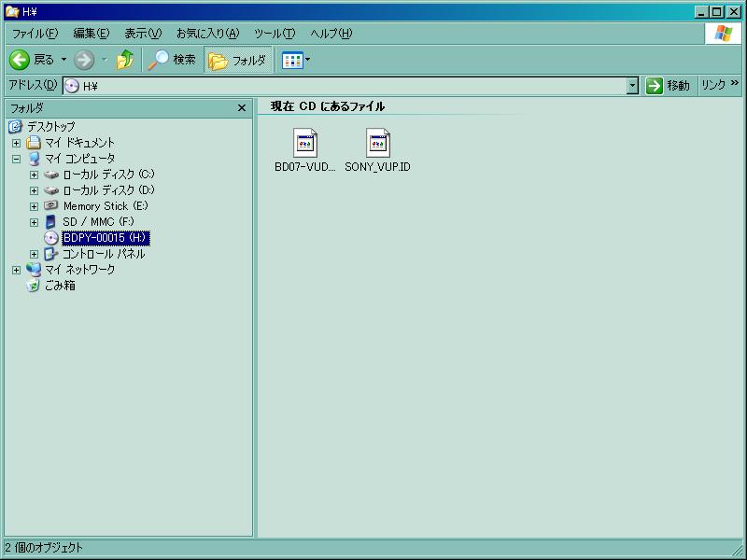Open the Tools (ツール) menu
747x560 pixels.
(x=274, y=34)
